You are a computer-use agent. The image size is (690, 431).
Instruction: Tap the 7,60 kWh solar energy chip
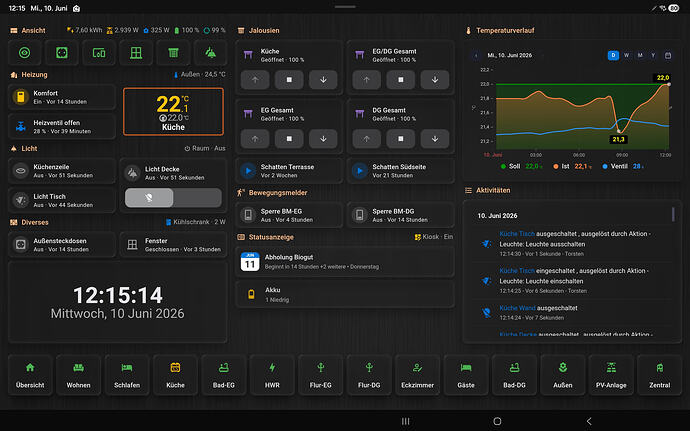(x=84, y=30)
